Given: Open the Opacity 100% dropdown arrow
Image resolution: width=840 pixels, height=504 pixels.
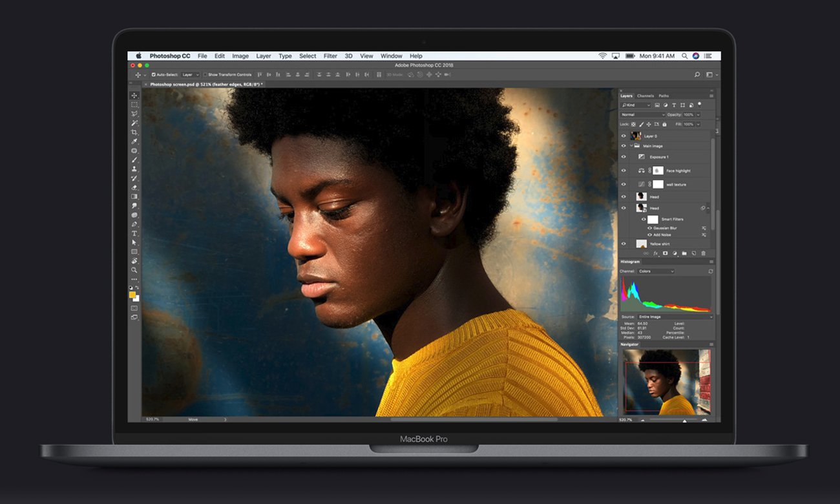Looking at the screenshot, I should tap(698, 115).
